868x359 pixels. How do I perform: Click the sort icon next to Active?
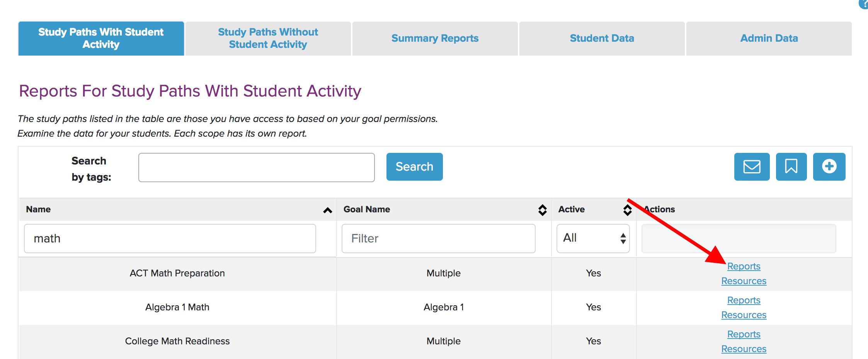point(627,210)
